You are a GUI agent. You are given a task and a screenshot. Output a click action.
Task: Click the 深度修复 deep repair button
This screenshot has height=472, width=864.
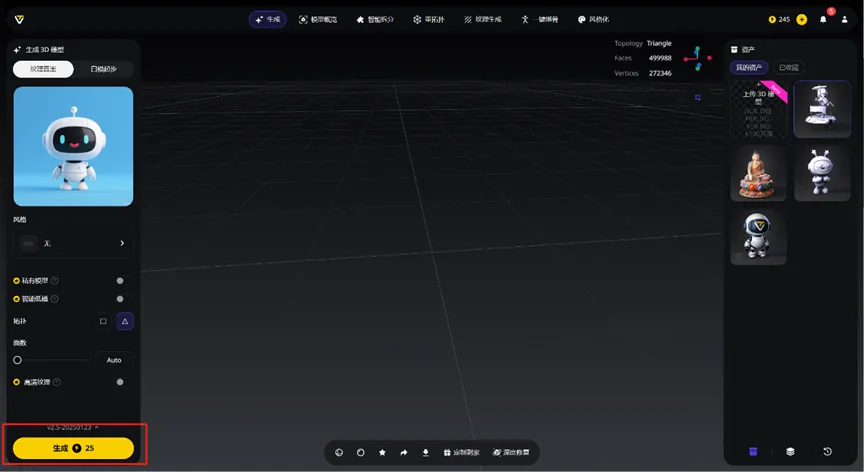pyautogui.click(x=511, y=452)
